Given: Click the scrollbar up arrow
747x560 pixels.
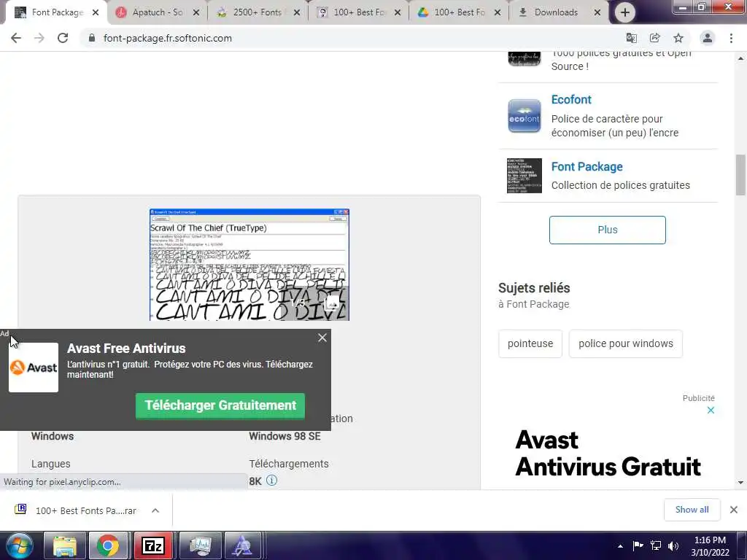Looking at the screenshot, I should 740,58.
